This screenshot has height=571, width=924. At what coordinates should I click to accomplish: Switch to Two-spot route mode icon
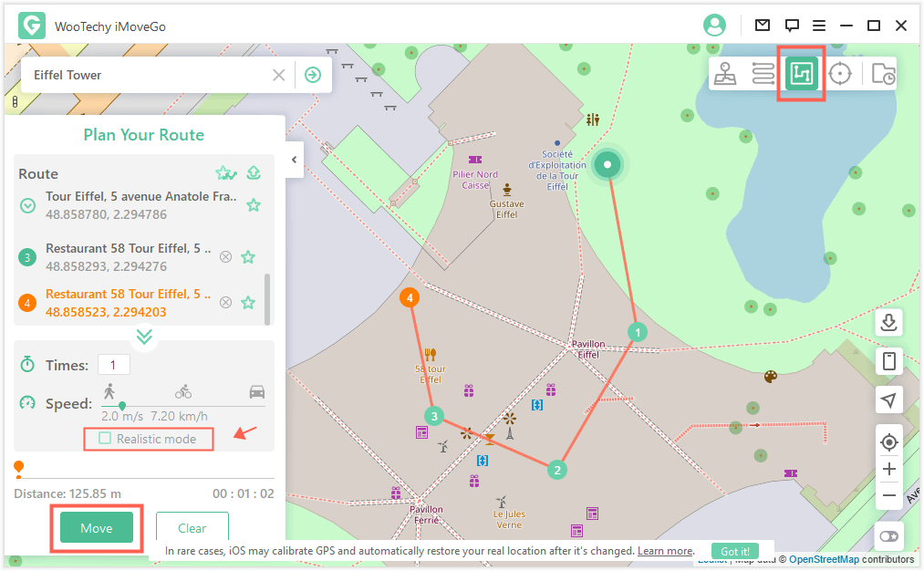763,74
